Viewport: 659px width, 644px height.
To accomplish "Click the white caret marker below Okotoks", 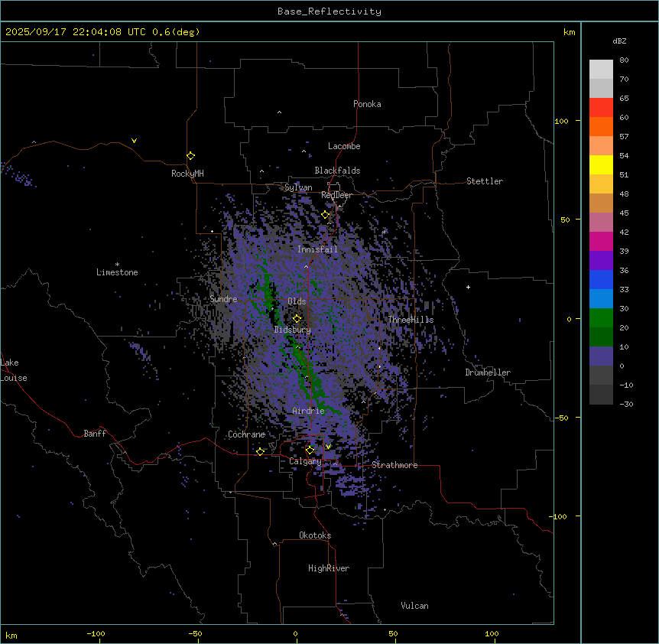I will 274,544.
